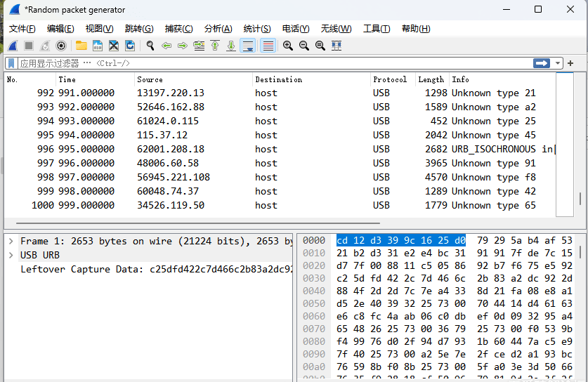This screenshot has height=382, width=588.
Task: Click the resize columns icon
Action: 337,46
